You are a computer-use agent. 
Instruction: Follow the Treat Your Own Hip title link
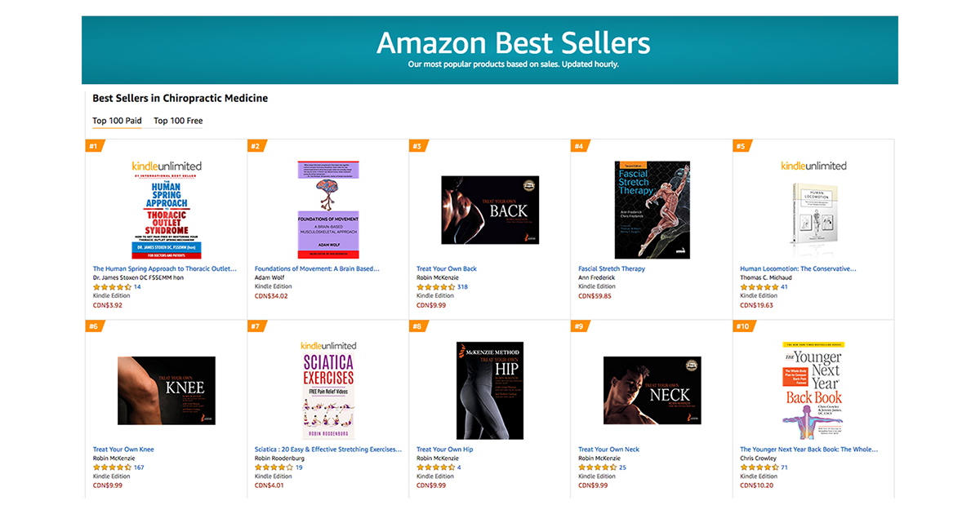click(444, 450)
